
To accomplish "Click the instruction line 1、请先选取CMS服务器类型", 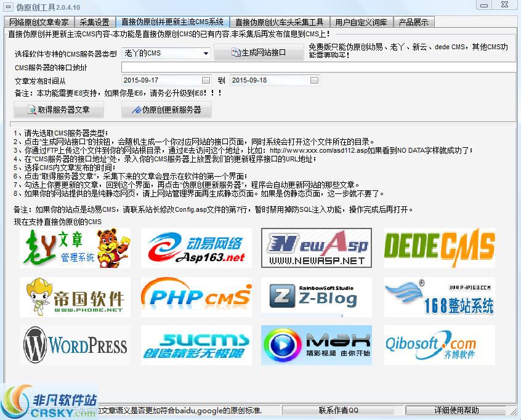I will pyautogui.click(x=61, y=133).
